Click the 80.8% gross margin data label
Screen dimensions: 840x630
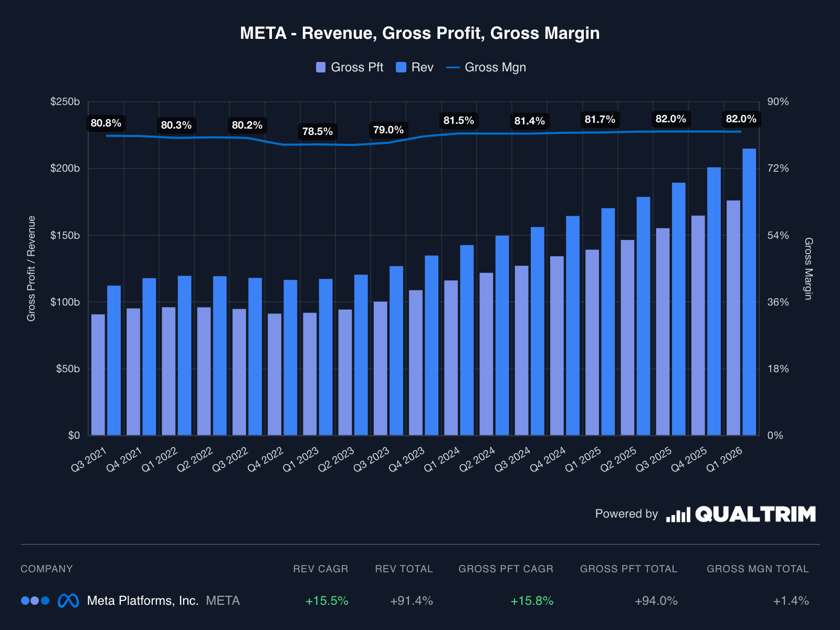(x=106, y=123)
